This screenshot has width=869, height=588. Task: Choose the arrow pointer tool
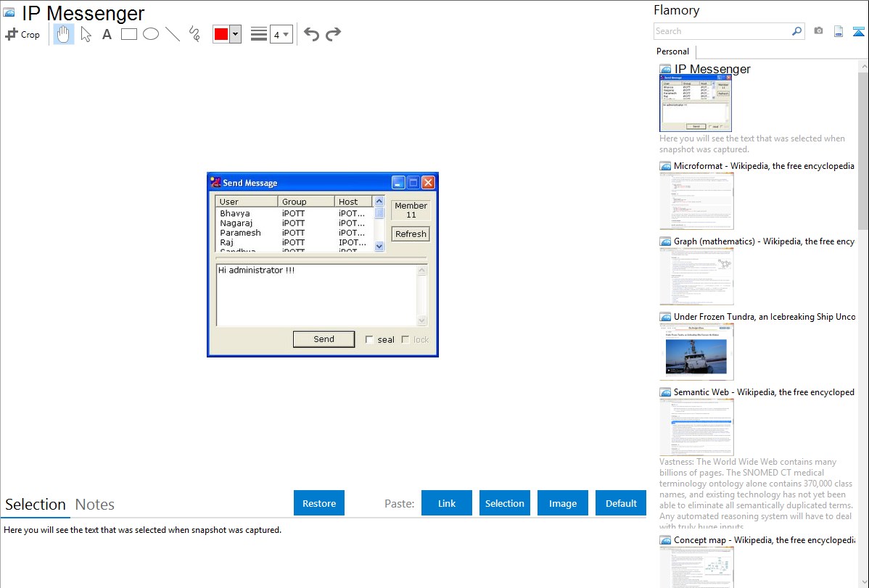click(x=86, y=34)
